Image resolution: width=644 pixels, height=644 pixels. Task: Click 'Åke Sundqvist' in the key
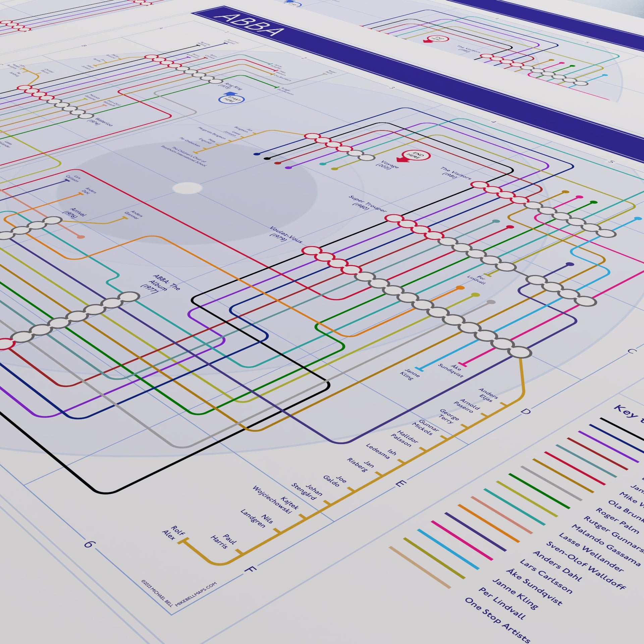pos(535,587)
